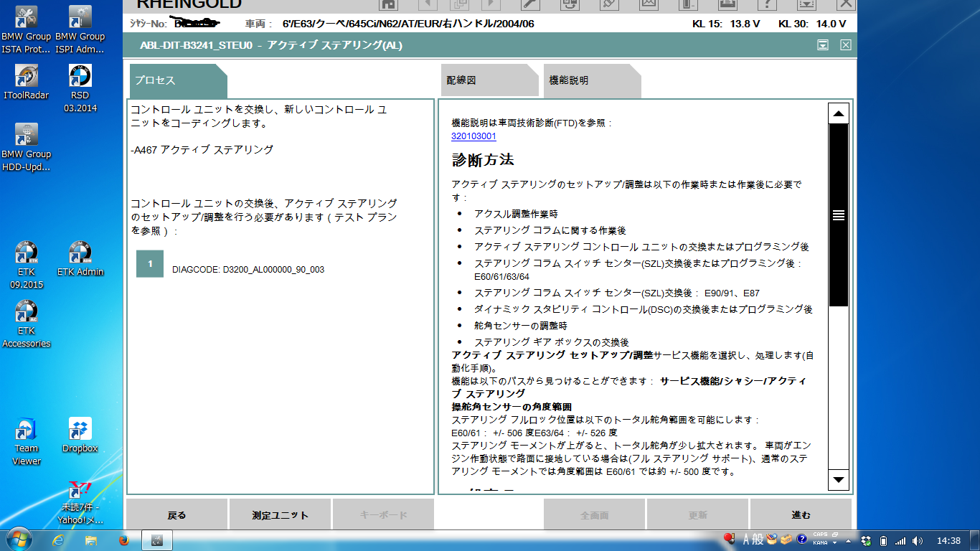Open the volume speaker tray icon
The width and height of the screenshot is (980, 551).
918,540
